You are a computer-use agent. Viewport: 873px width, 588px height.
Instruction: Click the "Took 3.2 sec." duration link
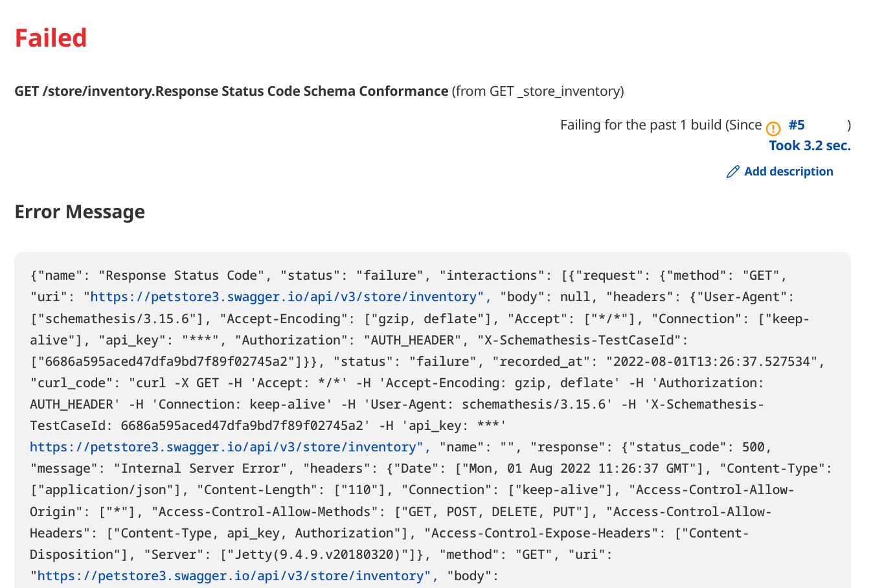pyautogui.click(x=810, y=145)
